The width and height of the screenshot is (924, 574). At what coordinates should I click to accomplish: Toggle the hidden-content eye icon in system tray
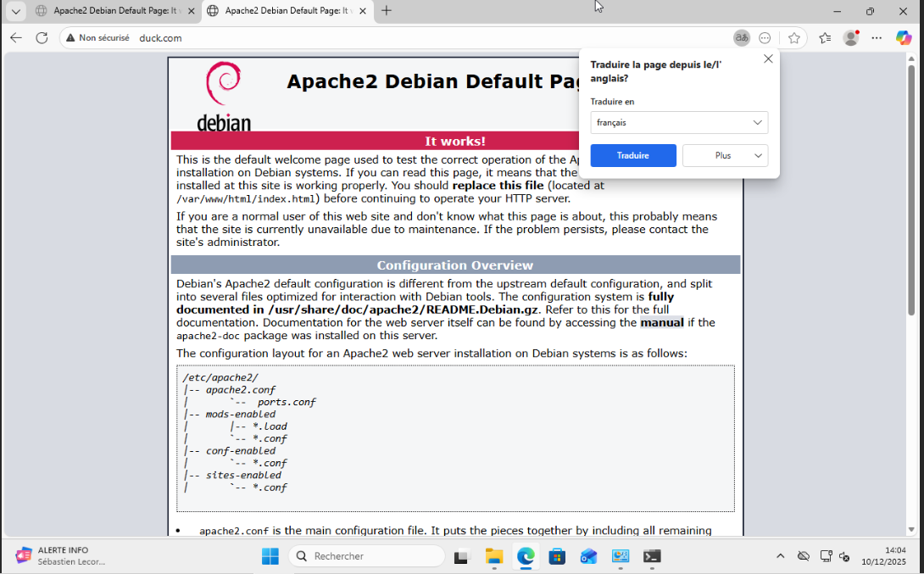pos(804,555)
